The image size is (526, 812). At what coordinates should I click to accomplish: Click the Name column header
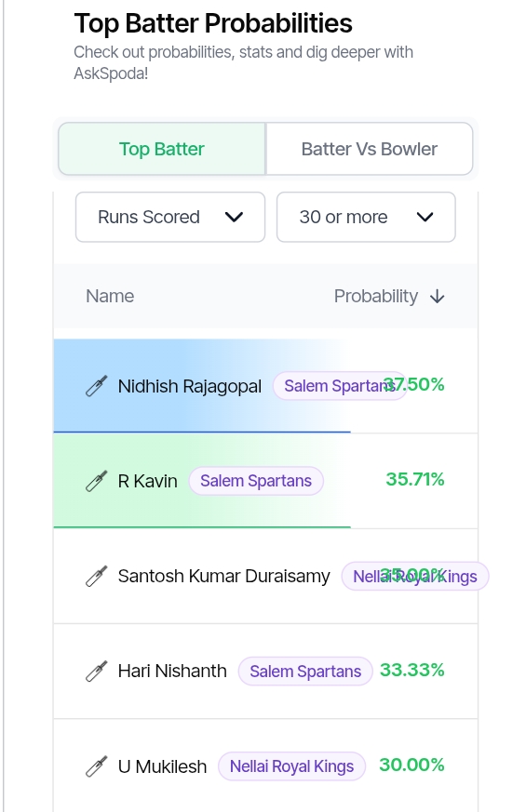(x=110, y=296)
